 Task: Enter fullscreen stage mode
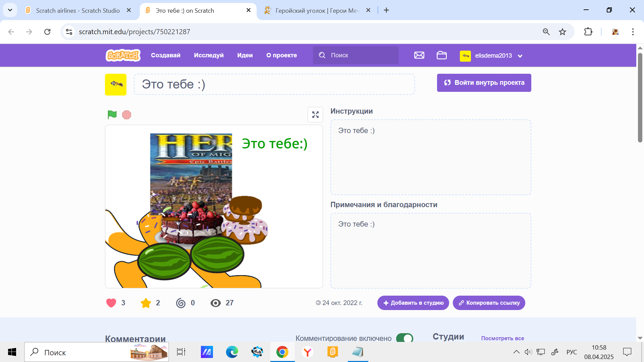coord(315,115)
